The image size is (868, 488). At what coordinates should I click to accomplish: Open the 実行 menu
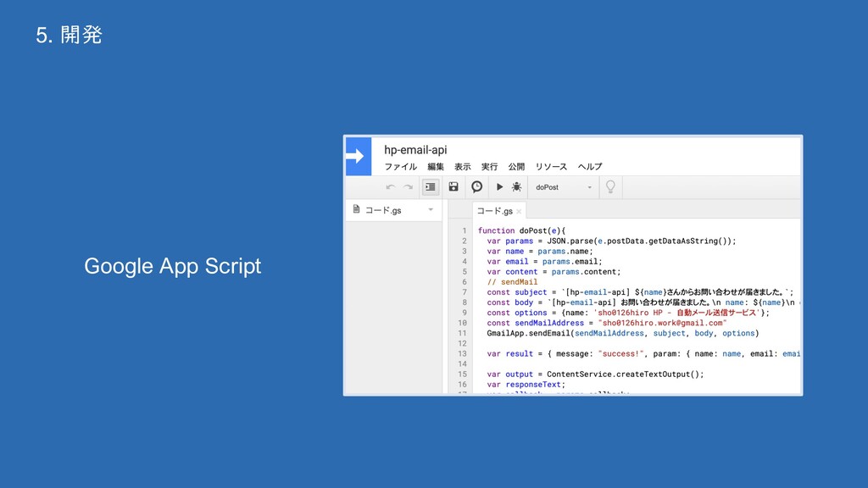click(489, 167)
